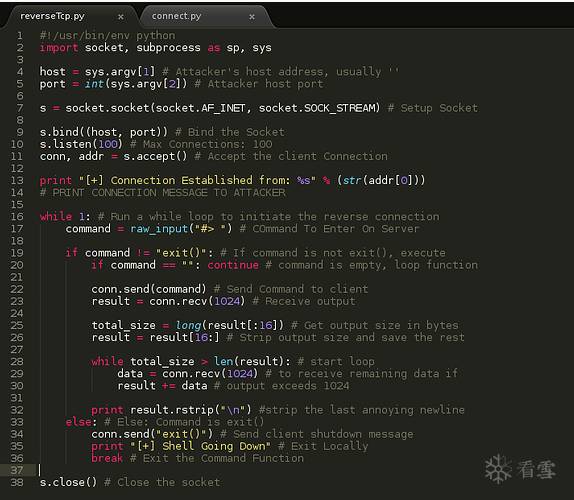Click '# PRINT CONNECTION MESSAGE TO ATTACKER' comment

(x=162, y=193)
